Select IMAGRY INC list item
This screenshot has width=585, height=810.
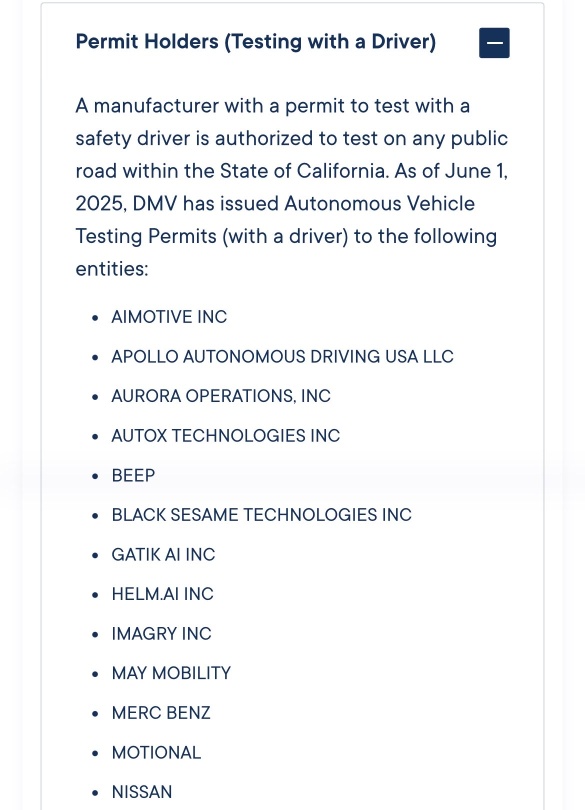[161, 634]
